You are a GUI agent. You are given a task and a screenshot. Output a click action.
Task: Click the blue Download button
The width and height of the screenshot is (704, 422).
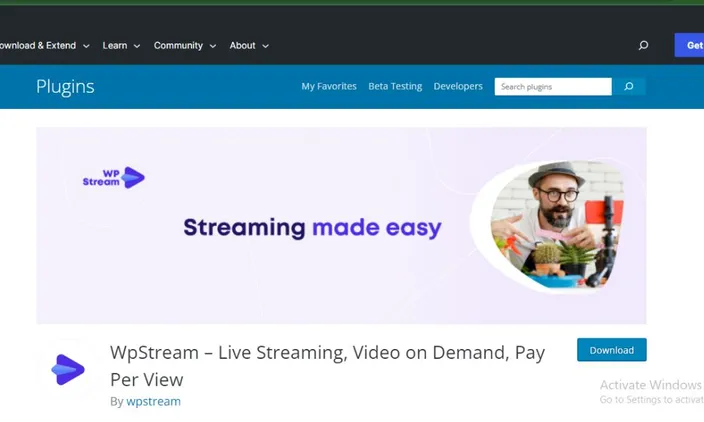click(x=612, y=350)
